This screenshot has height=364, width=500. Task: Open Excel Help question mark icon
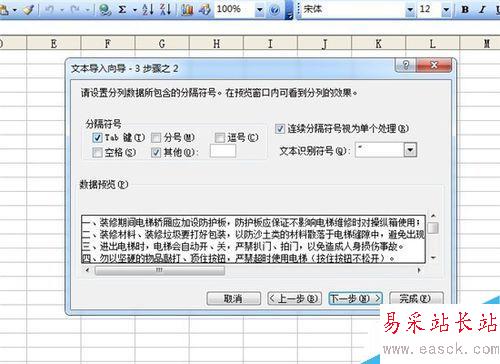(x=275, y=10)
